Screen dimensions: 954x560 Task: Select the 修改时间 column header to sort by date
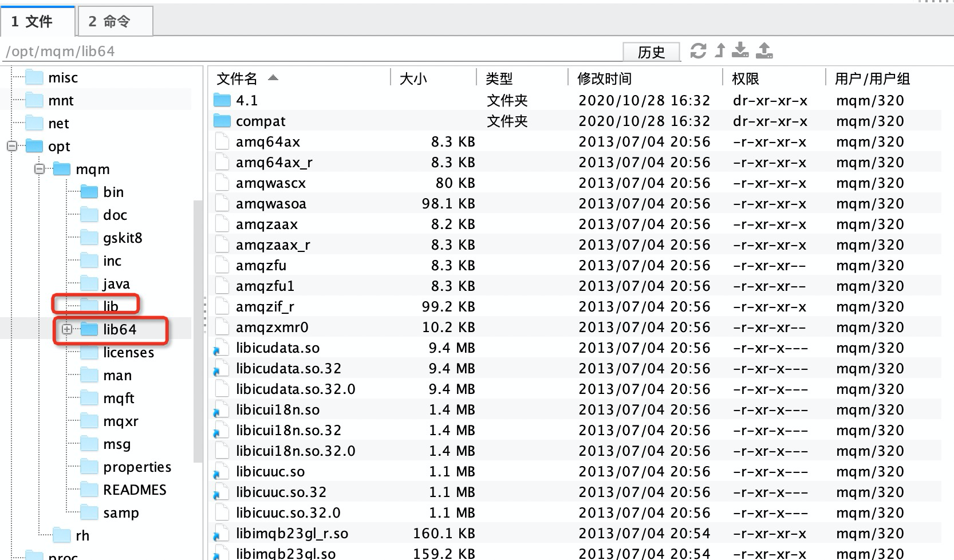(601, 78)
